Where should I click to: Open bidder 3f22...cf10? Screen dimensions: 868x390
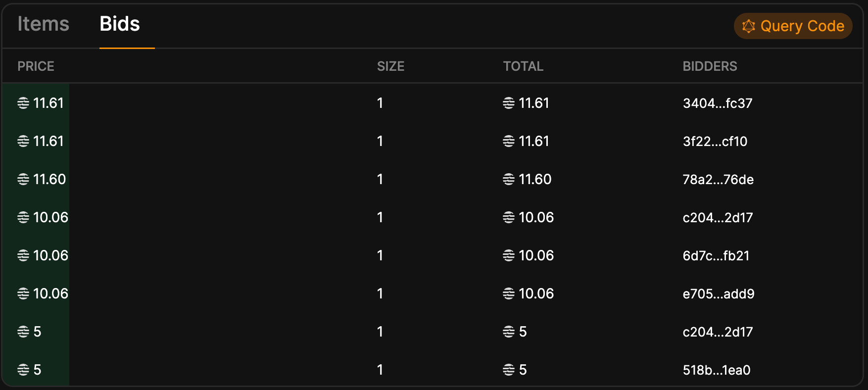tap(715, 141)
